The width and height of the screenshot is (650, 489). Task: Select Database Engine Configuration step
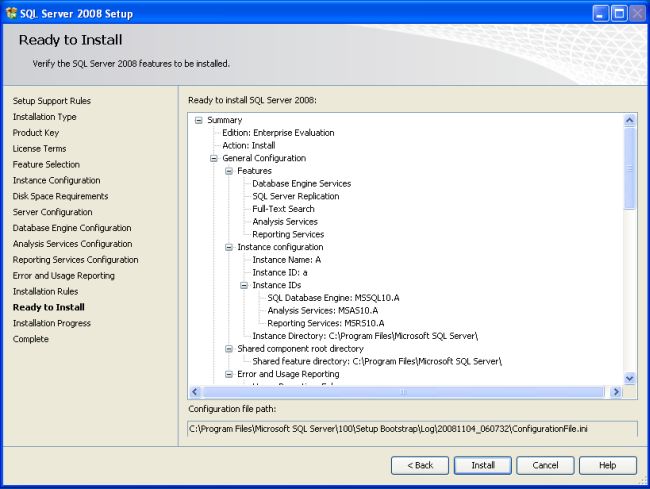pyautogui.click(x=72, y=228)
